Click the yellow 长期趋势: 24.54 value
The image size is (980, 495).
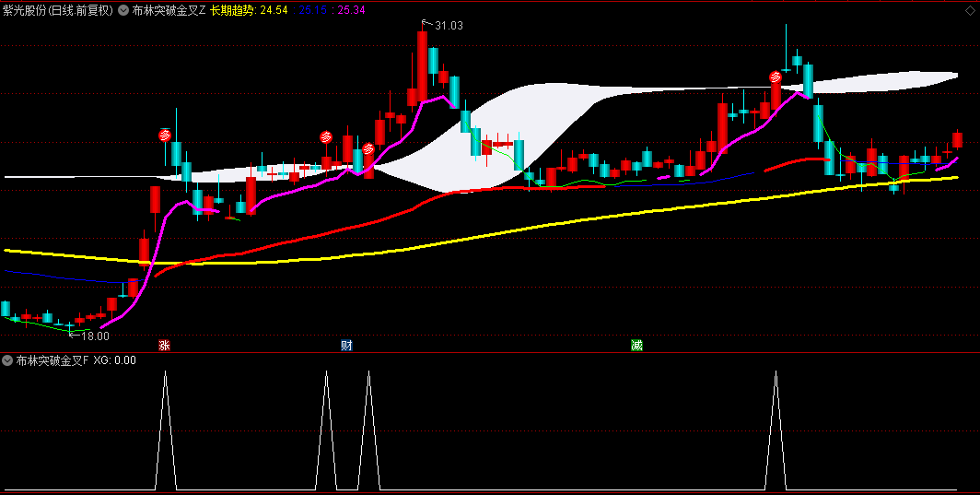pyautogui.click(x=250, y=10)
